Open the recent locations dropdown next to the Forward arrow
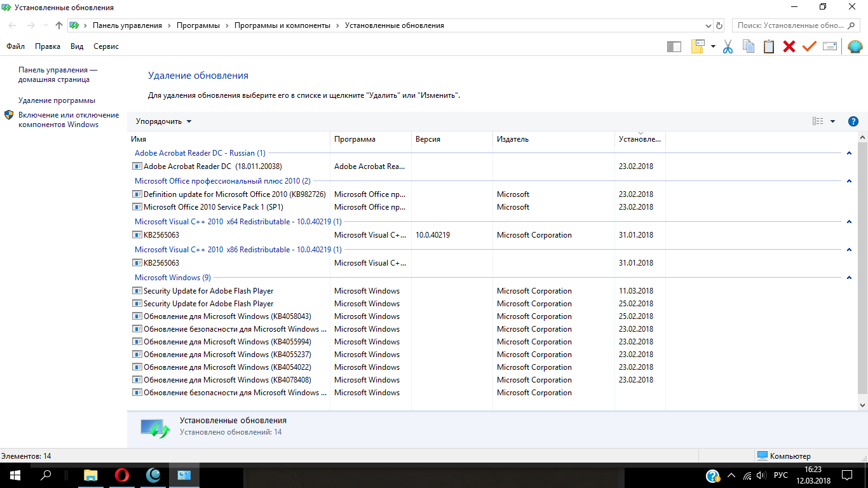Screen dimensions: 868x488 pyautogui.click(x=45, y=25)
